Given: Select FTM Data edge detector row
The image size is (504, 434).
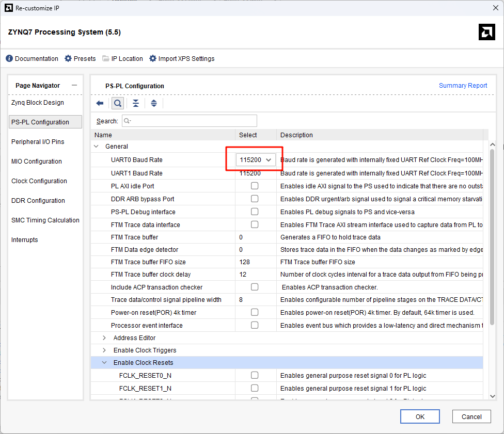Looking at the screenshot, I should pos(287,250).
